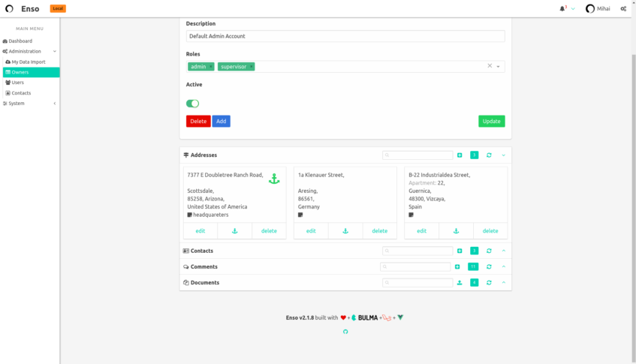Toggle the Active switch off
This screenshot has height=364, width=636.
tap(193, 104)
